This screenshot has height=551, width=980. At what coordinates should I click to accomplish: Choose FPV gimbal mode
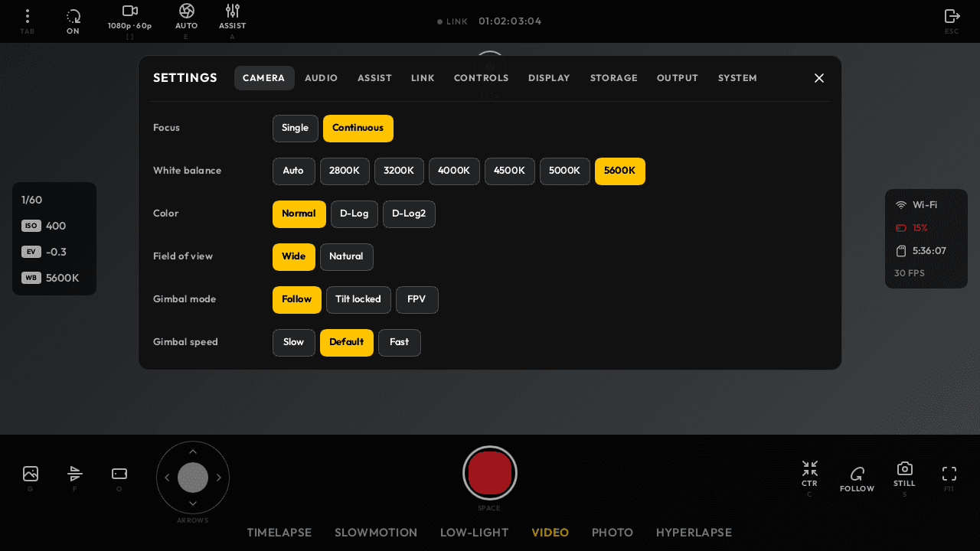(x=416, y=300)
